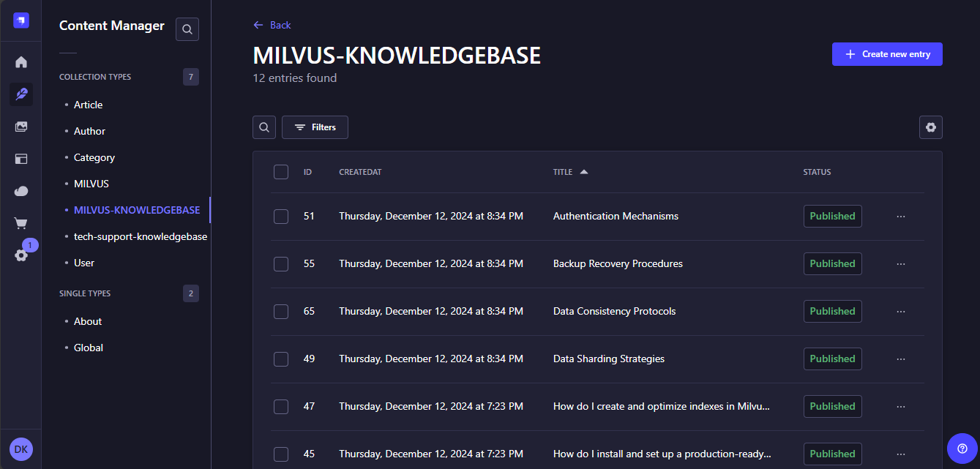980x469 pixels.
Task: Open row actions for Authentication Mechanisms
Action: [901, 217]
